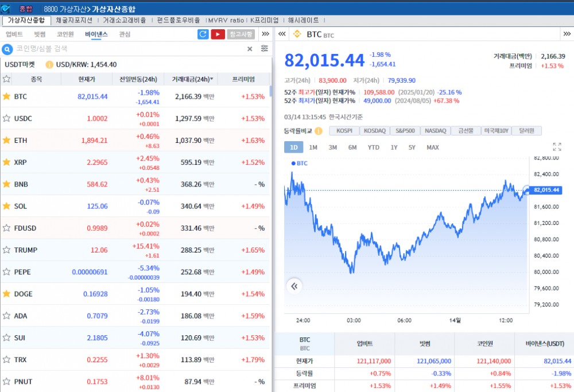Select the 1Y chart period
574x392 pixels.
pos(394,148)
